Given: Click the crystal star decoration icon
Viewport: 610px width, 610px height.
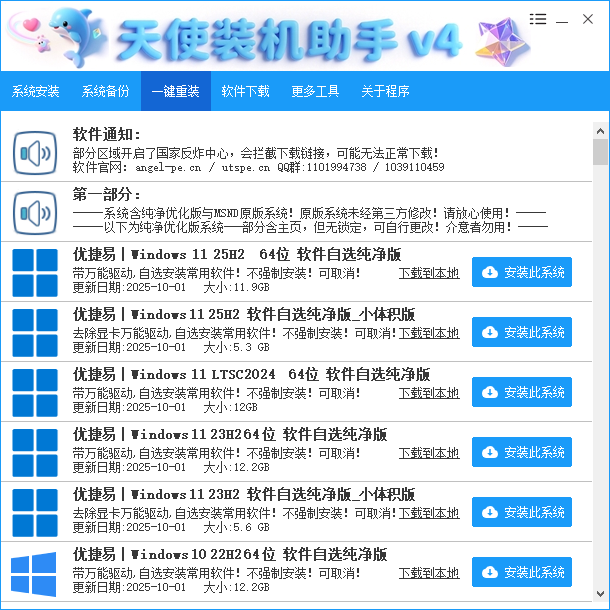Looking at the screenshot, I should pos(502,41).
